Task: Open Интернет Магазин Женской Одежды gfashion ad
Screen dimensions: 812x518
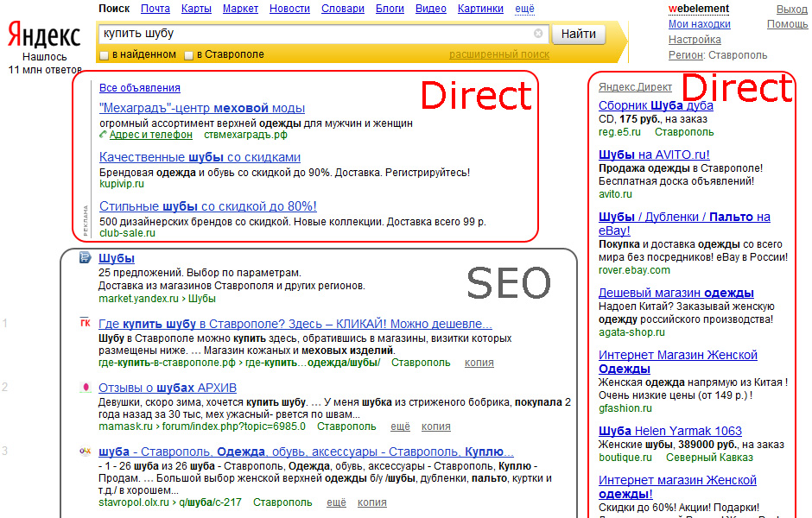Action: pyautogui.click(x=678, y=362)
